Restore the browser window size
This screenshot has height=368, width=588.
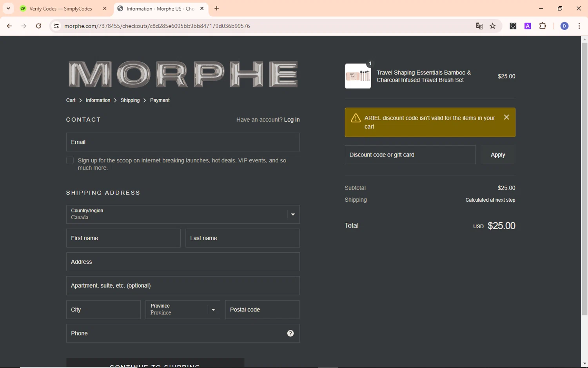pyautogui.click(x=560, y=8)
